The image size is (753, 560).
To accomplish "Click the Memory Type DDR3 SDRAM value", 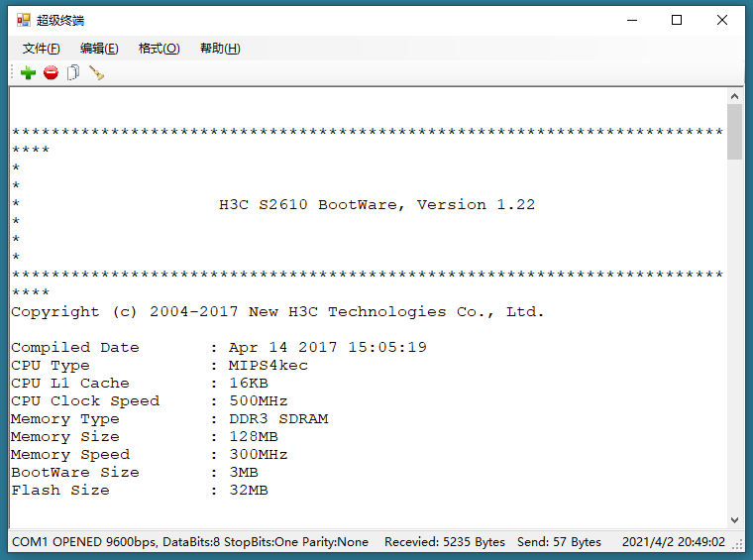I will (x=278, y=419).
